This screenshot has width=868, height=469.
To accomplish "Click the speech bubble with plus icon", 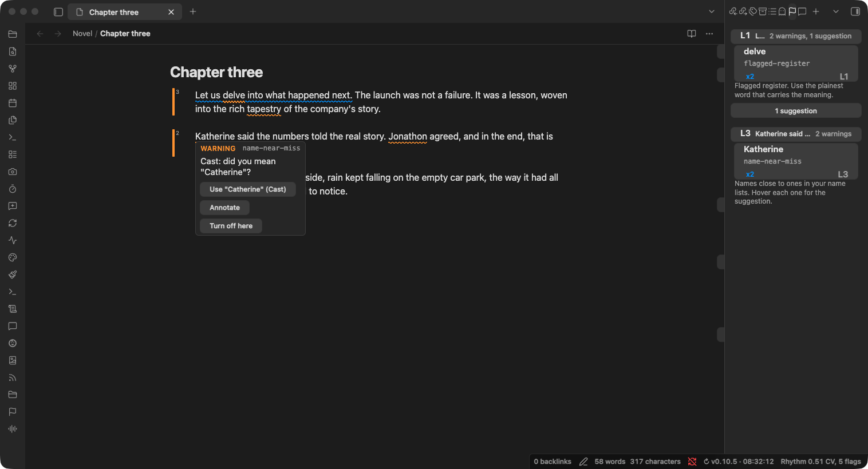I will (x=13, y=206).
